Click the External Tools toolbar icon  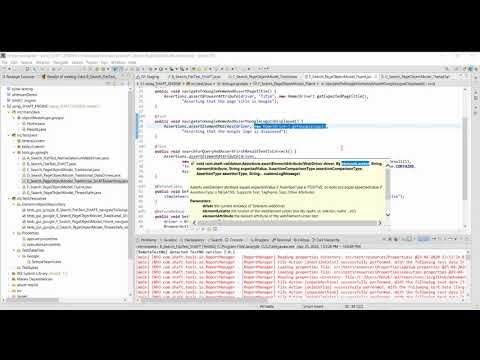(x=182, y=69)
